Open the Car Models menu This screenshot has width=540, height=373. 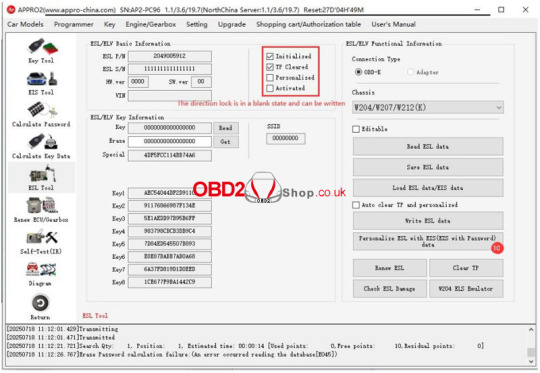click(x=25, y=24)
